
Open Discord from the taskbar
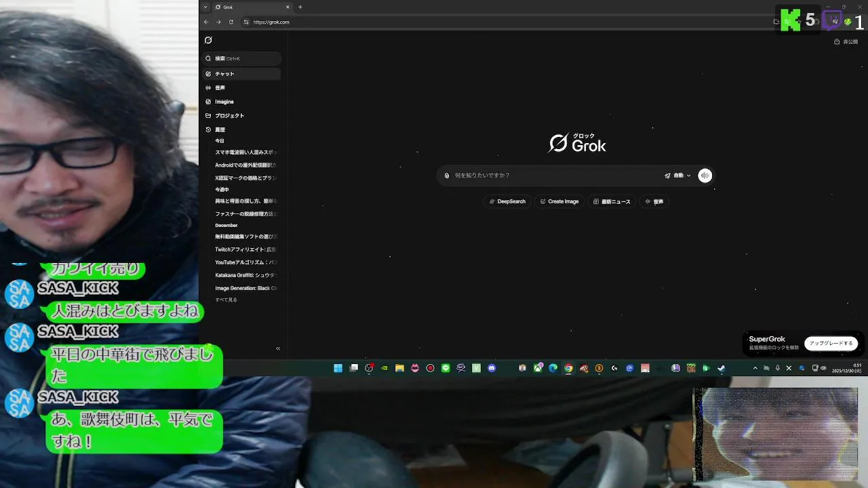(x=492, y=368)
